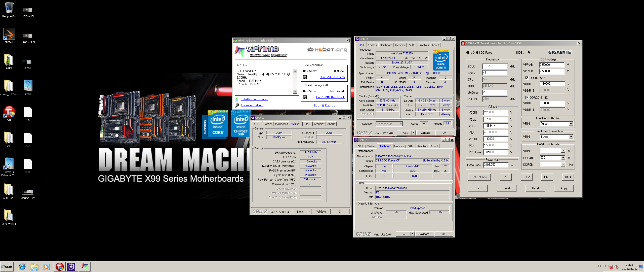Viewport: 644px width, 272px height.
Task: Open Over Current Protection VRIN dropdown
Action: pyautogui.click(x=571, y=137)
